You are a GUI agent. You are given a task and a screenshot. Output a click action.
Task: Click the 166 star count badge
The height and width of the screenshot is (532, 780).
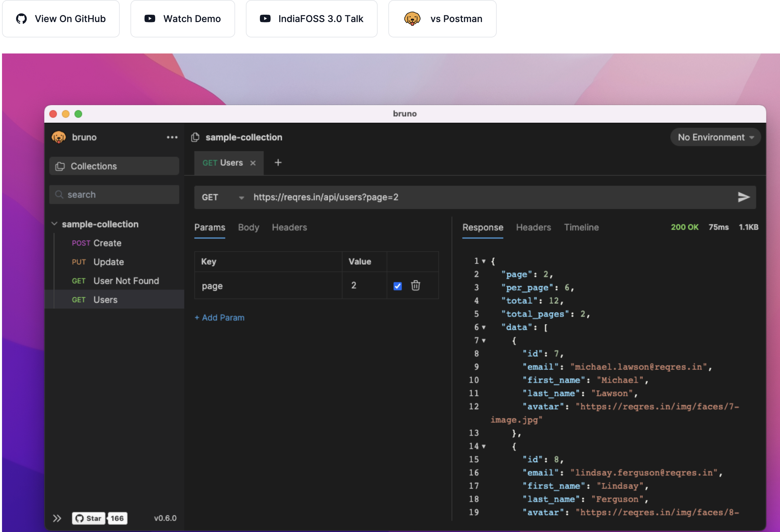pos(117,518)
